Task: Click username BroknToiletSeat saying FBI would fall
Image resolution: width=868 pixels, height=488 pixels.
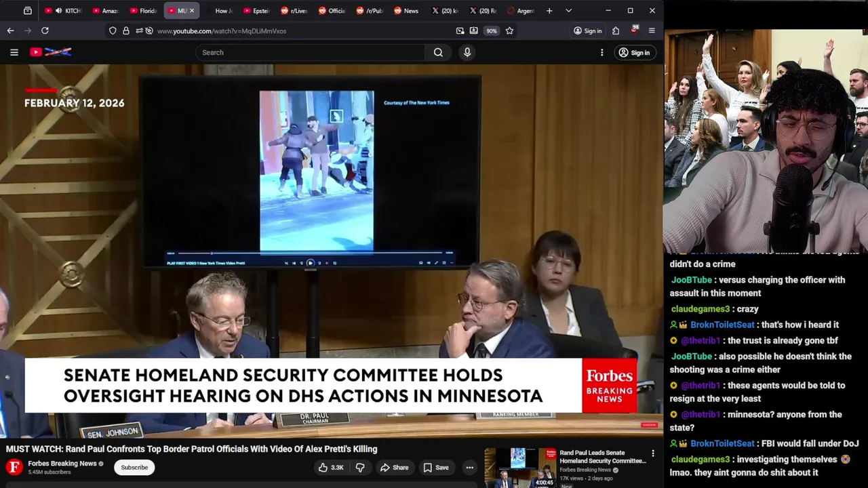Action: pos(722,443)
